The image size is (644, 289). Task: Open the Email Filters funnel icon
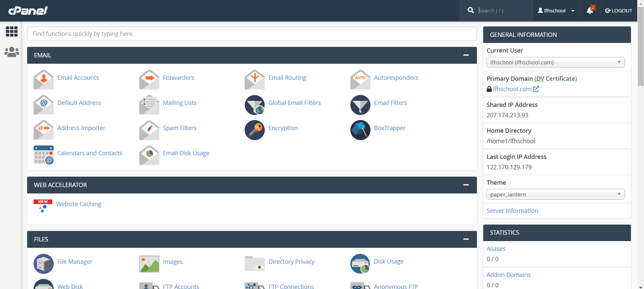(360, 105)
